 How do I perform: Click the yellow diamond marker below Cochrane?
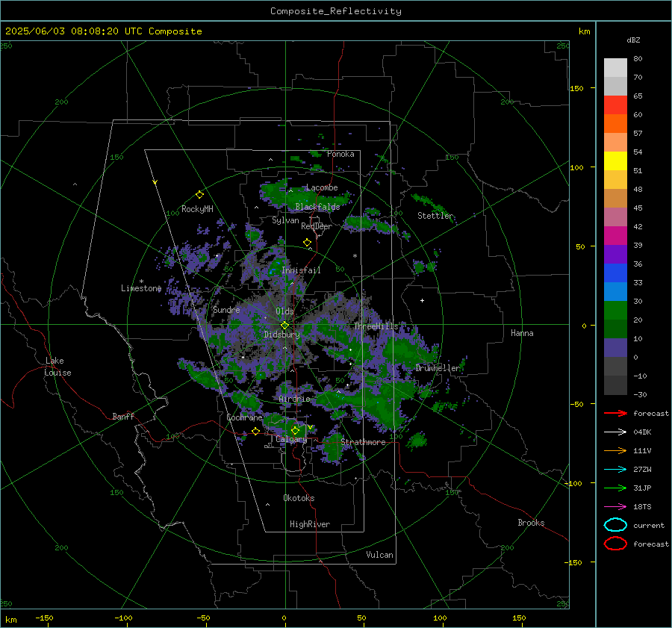255,432
